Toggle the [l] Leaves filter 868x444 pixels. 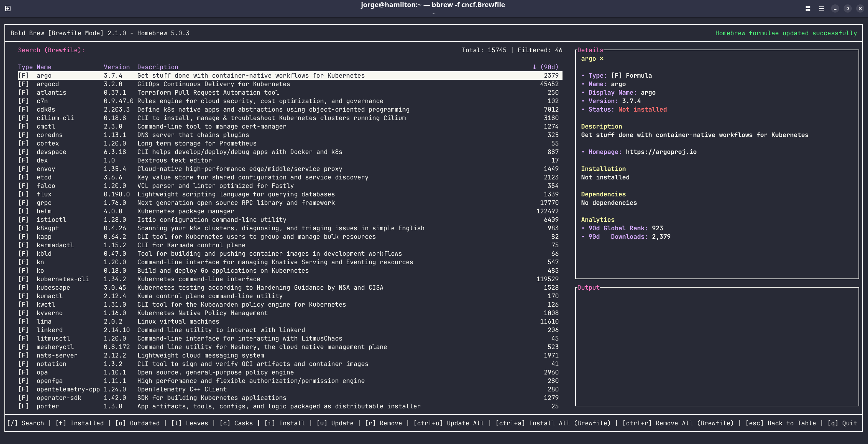point(190,423)
